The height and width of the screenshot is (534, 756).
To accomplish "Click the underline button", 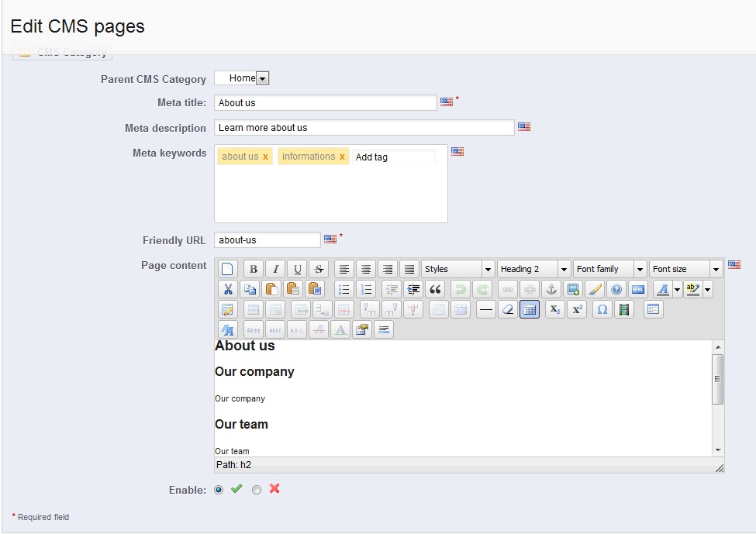I will pos(296,269).
